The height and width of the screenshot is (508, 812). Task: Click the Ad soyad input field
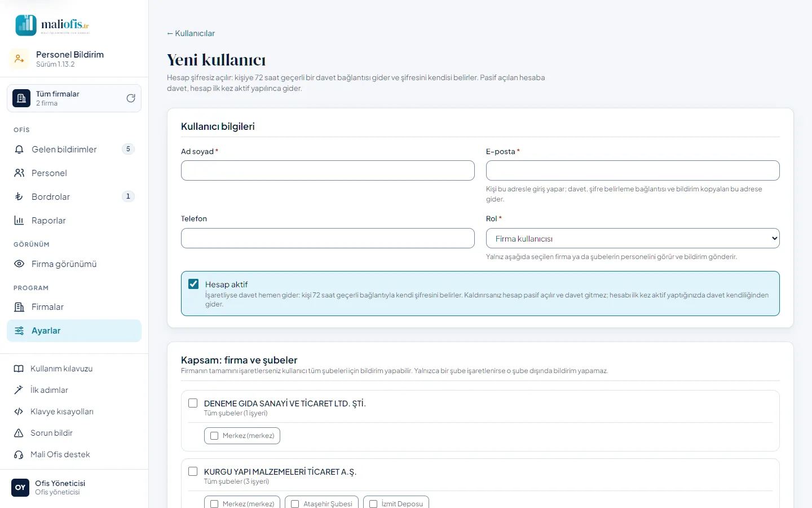coord(328,170)
